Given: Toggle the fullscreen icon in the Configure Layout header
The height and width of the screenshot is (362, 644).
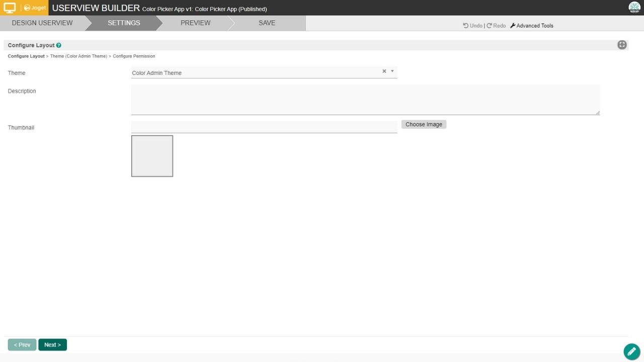Looking at the screenshot, I should pyautogui.click(x=622, y=45).
